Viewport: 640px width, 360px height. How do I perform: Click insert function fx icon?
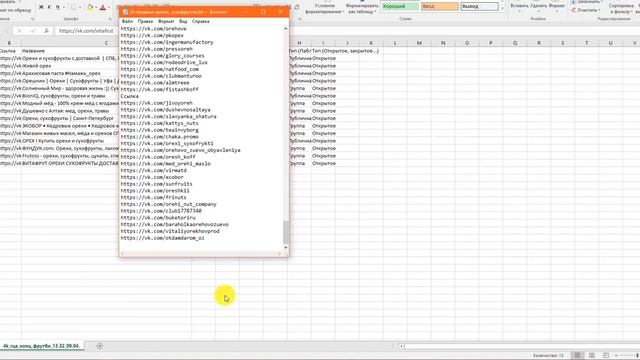(x=46, y=31)
